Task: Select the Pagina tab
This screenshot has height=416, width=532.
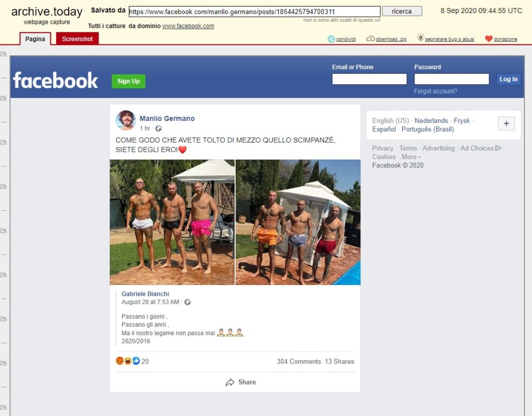Action: point(35,38)
